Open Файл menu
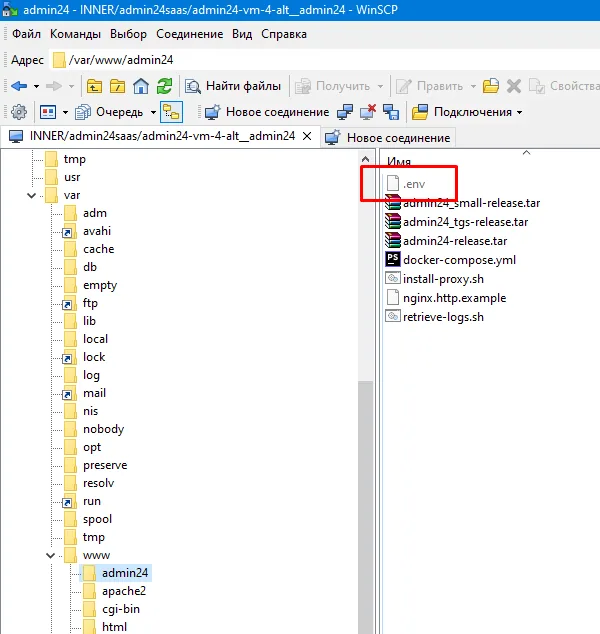This screenshot has height=634, width=600. point(26,34)
